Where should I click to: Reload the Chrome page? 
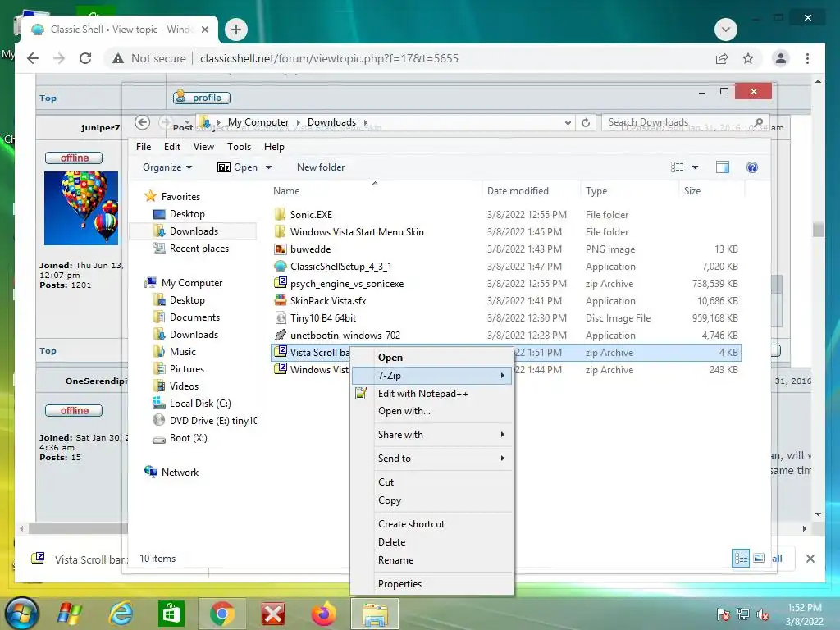coord(85,58)
